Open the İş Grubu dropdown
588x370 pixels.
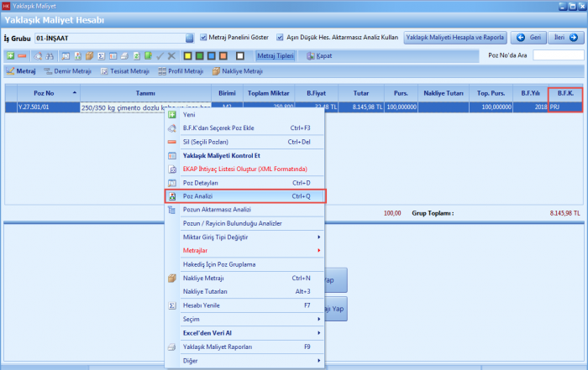point(189,38)
